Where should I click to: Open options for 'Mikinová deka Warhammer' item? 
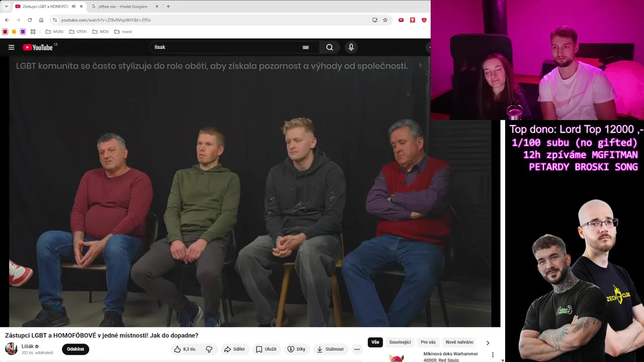click(493, 355)
